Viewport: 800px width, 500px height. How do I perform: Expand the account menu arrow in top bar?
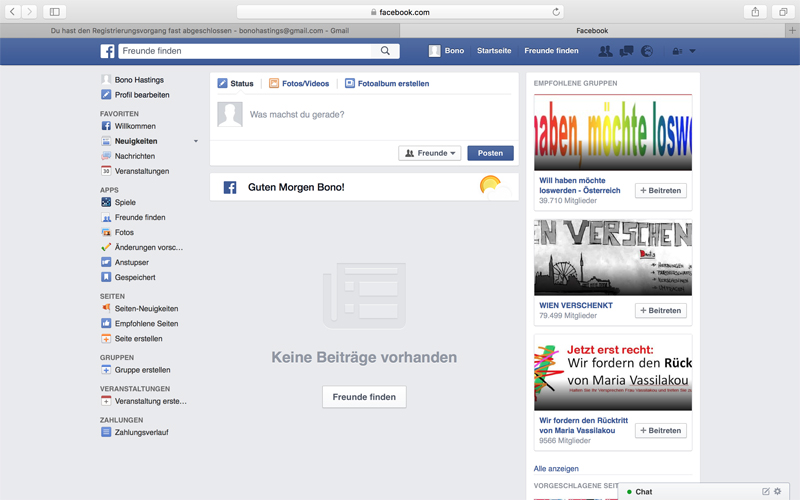pos(692,51)
